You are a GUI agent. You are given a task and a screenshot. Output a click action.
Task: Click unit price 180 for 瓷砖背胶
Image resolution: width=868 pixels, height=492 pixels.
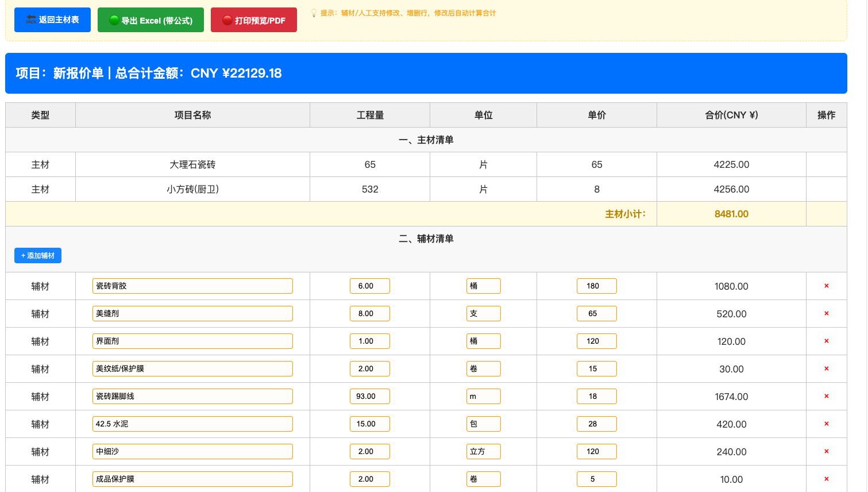pos(597,286)
